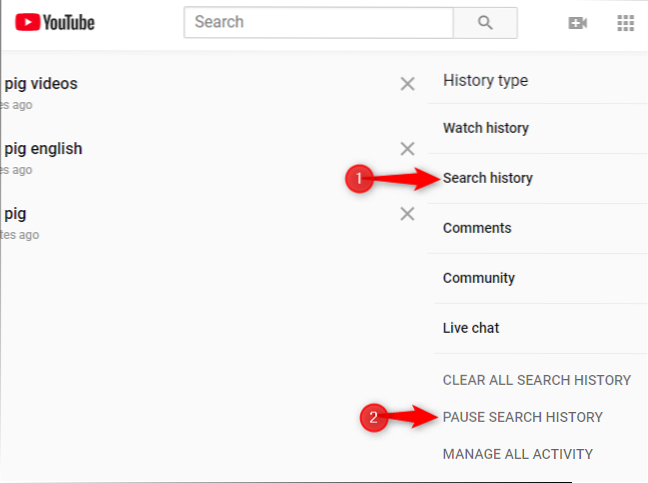Open the 'pig english' search entry
The image size is (648, 483).
point(43,149)
